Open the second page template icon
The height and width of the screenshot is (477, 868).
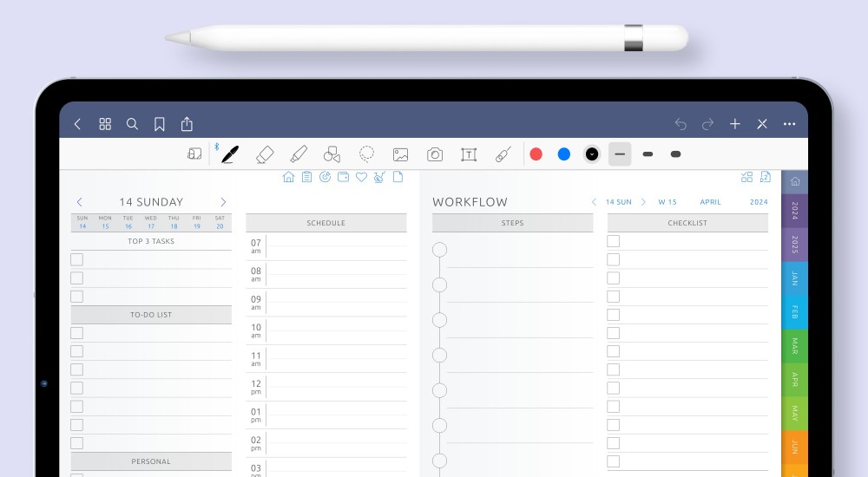765,177
